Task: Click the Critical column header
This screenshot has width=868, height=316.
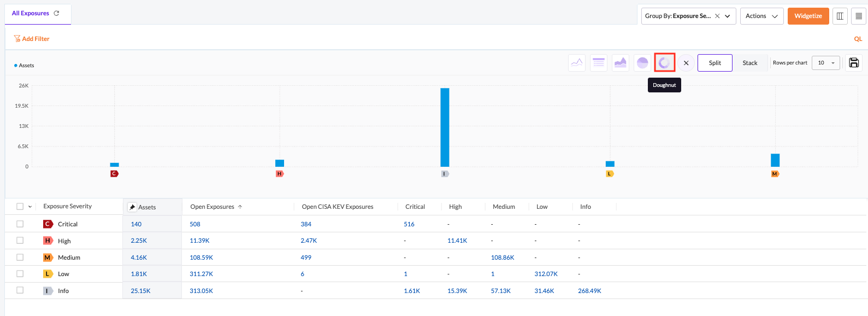Action: coord(415,207)
